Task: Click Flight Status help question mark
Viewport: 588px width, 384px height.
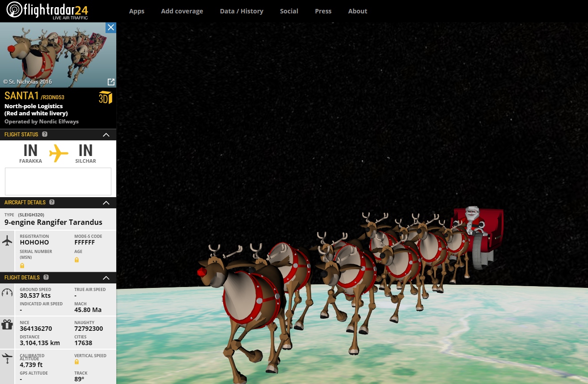Action: (45, 134)
